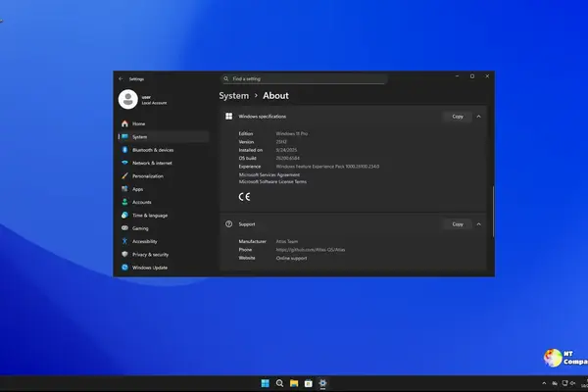This screenshot has width=588, height=392.
Task: Open Microsoft Software License Terms link
Action: point(272,181)
